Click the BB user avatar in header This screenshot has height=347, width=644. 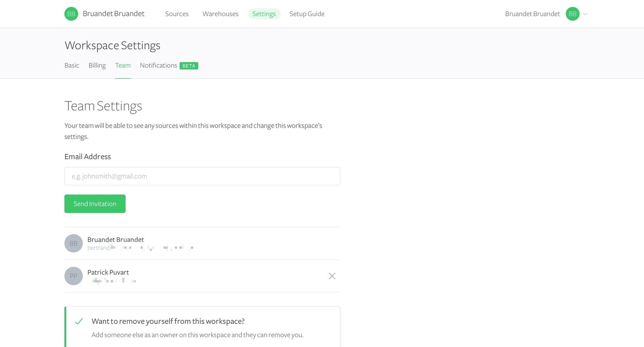(x=572, y=14)
